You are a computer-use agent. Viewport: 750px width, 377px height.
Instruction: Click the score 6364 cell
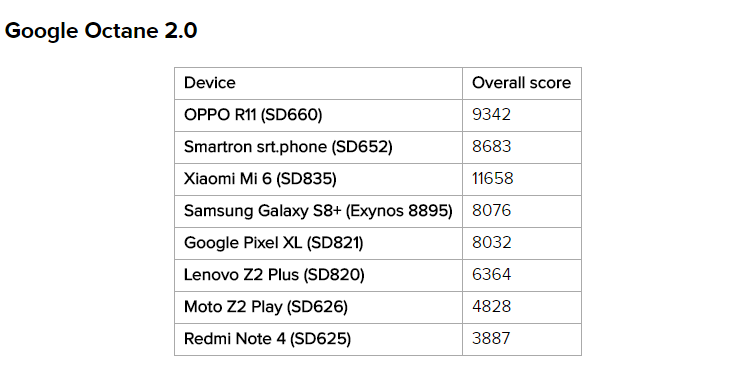coord(522,276)
